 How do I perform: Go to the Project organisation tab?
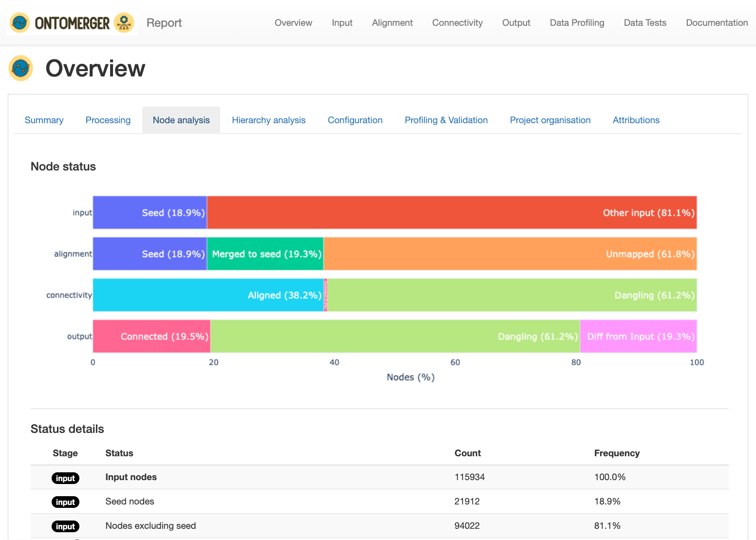550,120
